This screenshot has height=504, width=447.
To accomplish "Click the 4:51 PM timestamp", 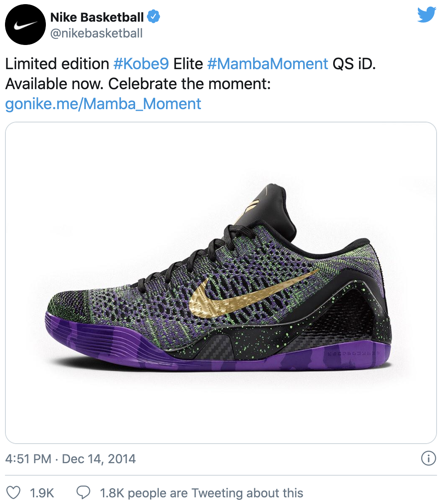I will (x=28, y=459).
